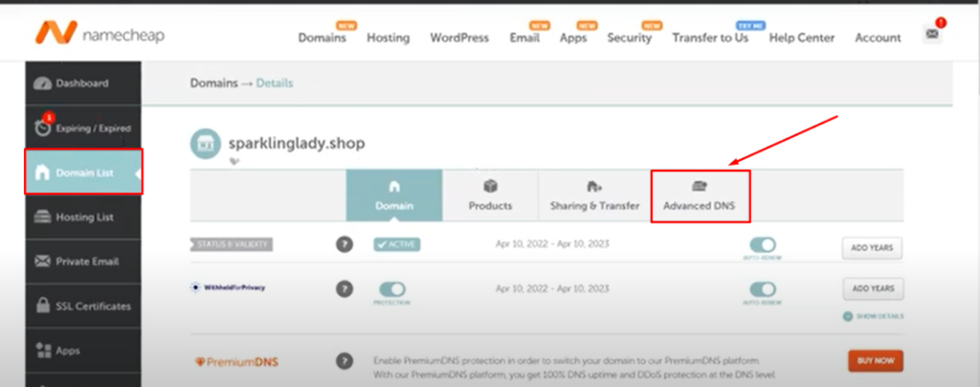980x387 pixels.
Task: Open SSL Certificates in sidebar
Action: click(x=83, y=306)
